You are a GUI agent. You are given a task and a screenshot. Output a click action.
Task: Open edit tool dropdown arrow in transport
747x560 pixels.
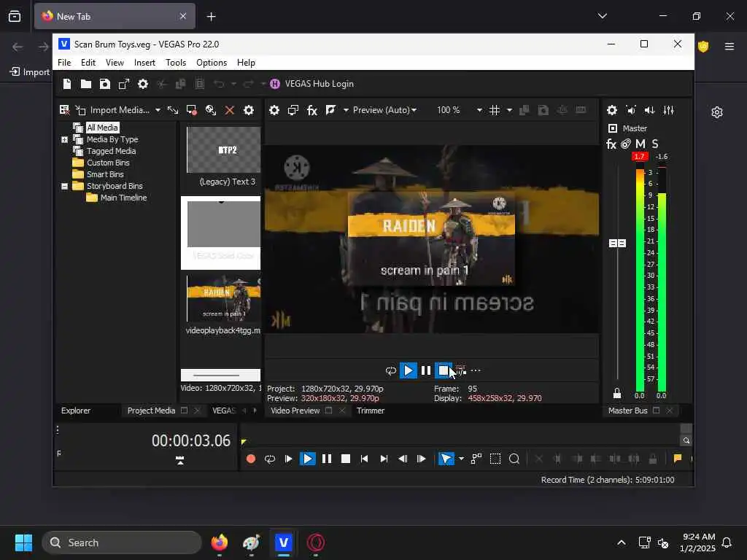(x=461, y=459)
